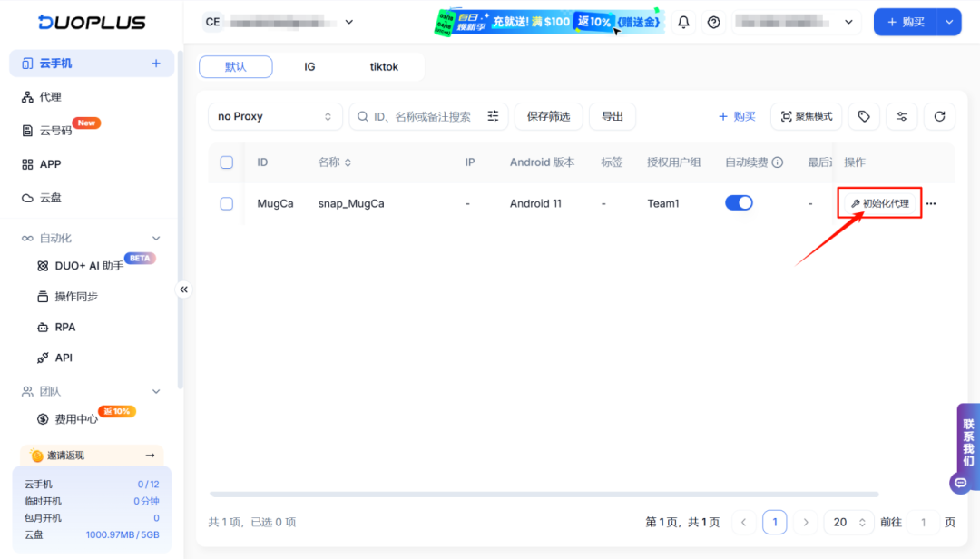
Task: Check the snap_MugCa row checkbox
Action: click(x=226, y=203)
